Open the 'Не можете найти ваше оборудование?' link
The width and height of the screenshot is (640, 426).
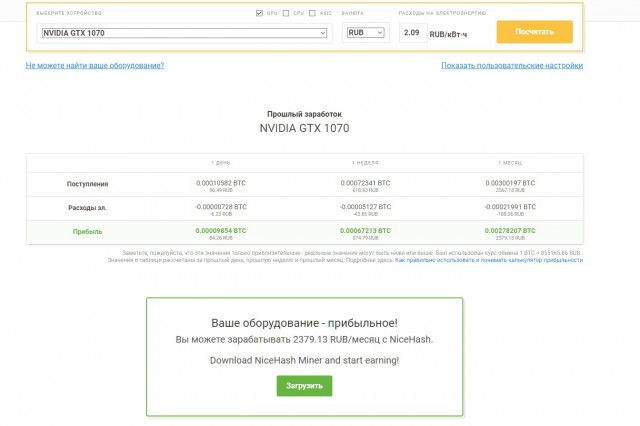point(95,65)
